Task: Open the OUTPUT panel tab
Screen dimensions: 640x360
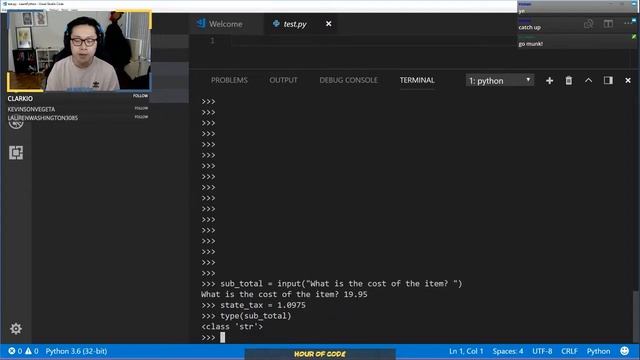Action: (x=283, y=80)
